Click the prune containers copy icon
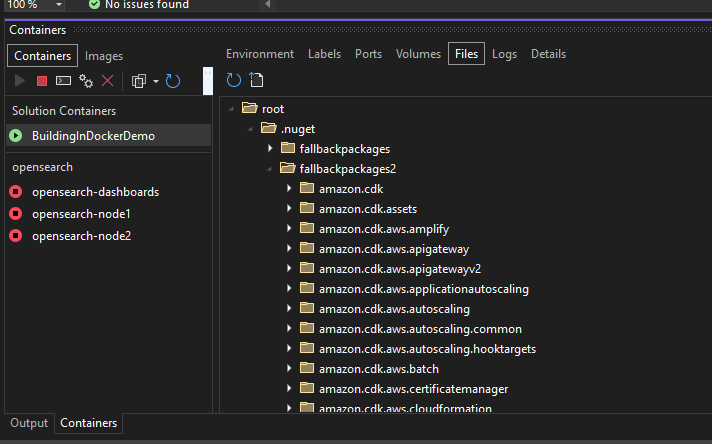Screen dimensions: 712x444 coord(139,81)
